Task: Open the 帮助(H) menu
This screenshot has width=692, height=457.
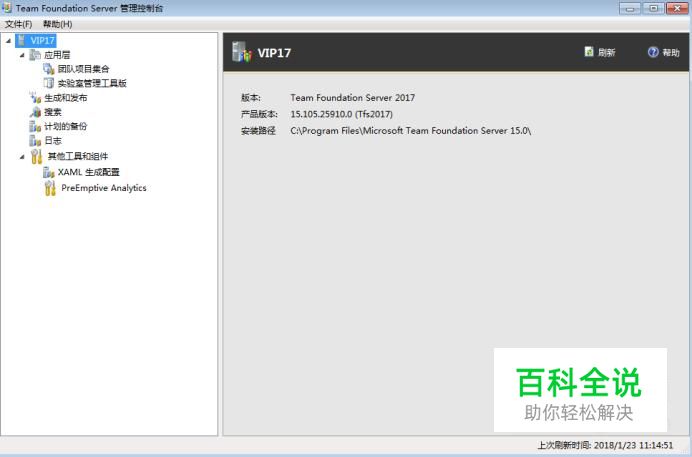Action: [57, 24]
